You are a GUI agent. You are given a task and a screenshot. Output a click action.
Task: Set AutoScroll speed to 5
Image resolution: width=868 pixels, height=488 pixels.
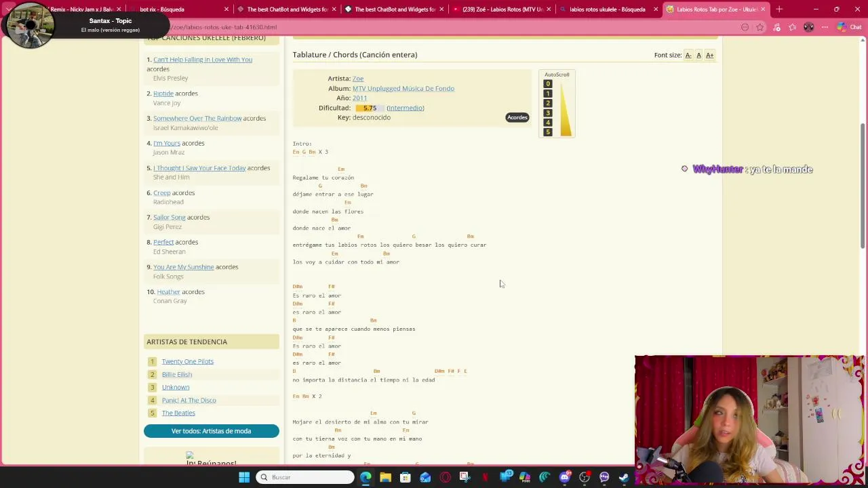pos(548,132)
